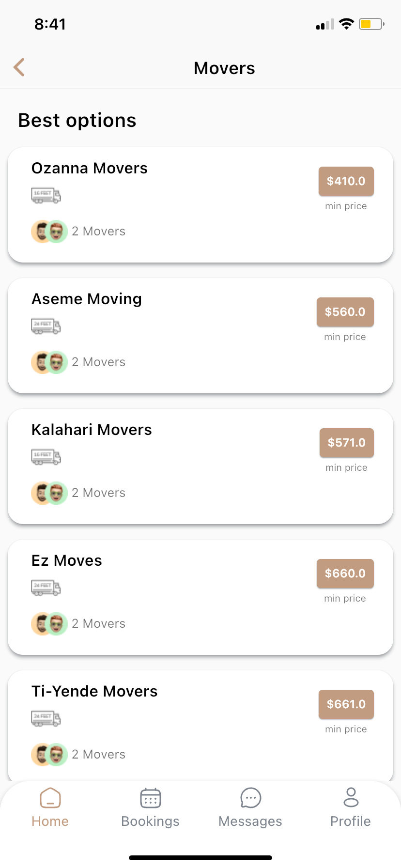Viewport: 401px width, 868px height.
Task: Open the Home tab
Action: point(50,807)
